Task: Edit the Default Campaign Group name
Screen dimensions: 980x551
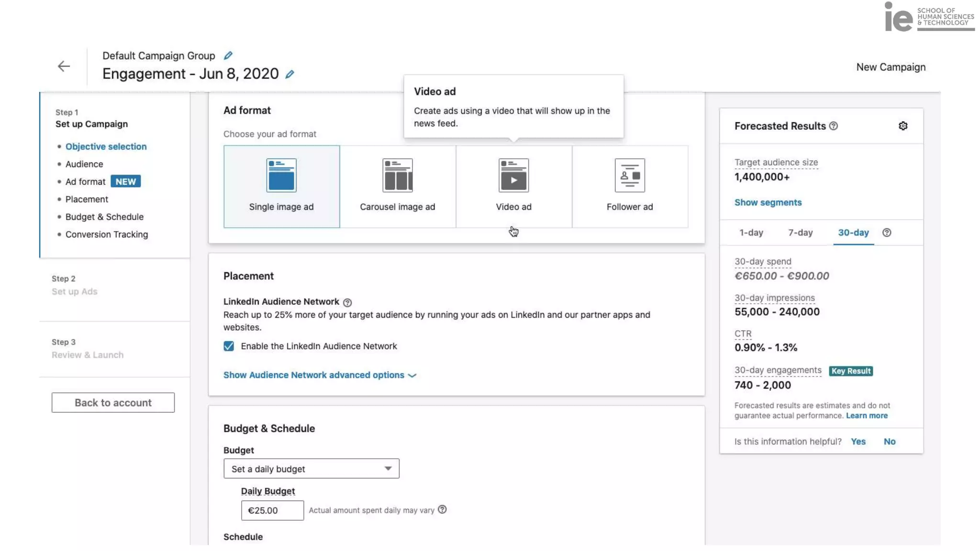Action: click(228, 55)
